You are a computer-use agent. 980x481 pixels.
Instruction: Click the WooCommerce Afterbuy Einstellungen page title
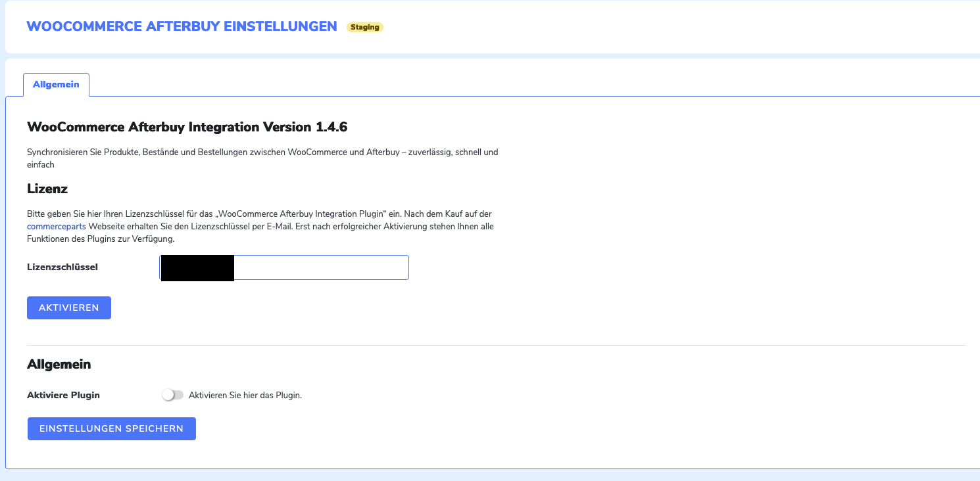[182, 26]
